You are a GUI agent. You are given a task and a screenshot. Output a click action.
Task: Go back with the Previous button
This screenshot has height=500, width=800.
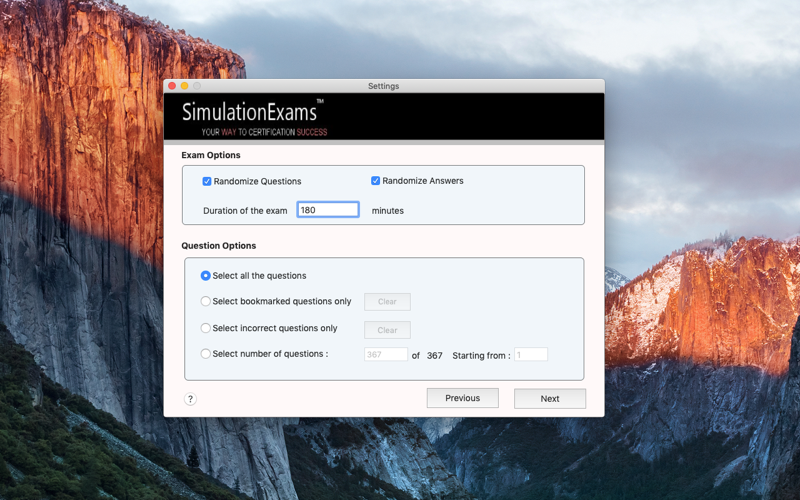463,398
